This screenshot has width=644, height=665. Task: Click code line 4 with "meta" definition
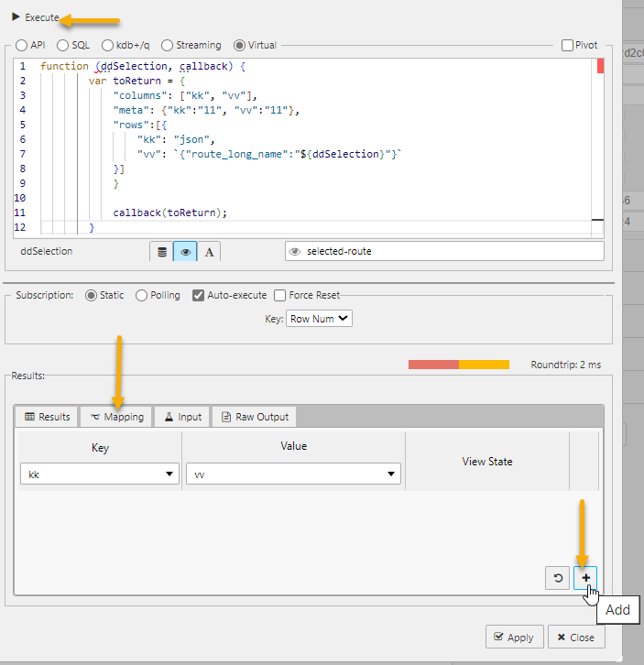pos(206,110)
